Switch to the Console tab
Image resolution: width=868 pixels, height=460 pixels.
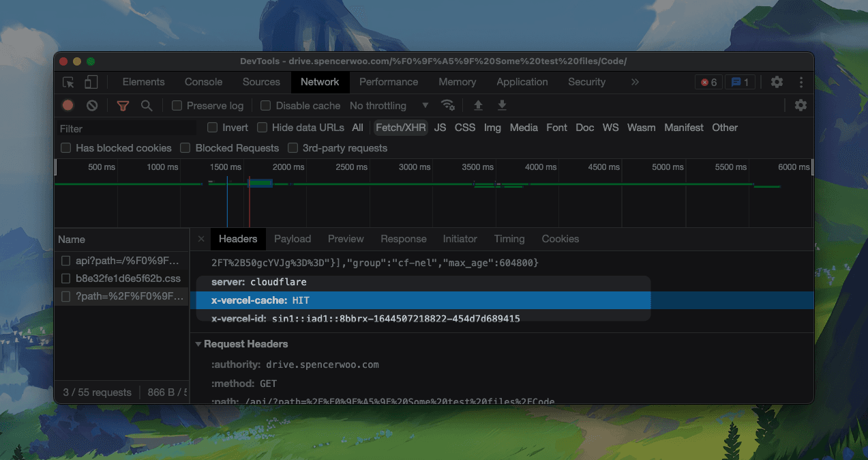(x=203, y=82)
